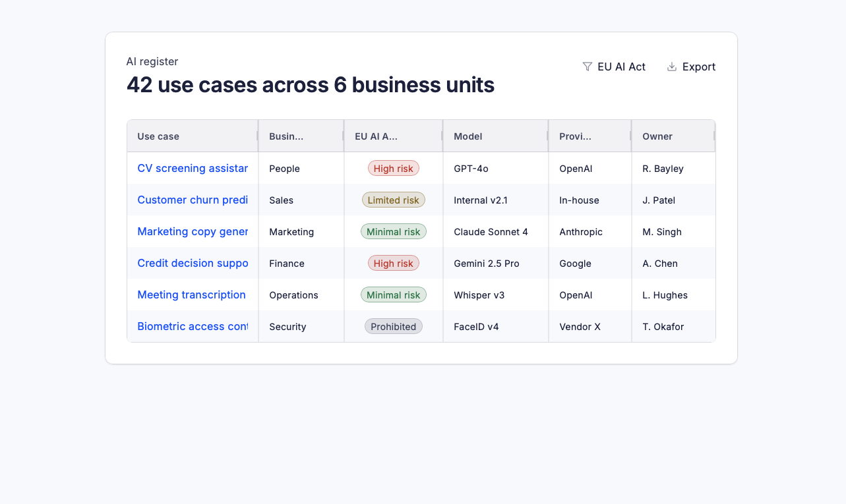The width and height of the screenshot is (846, 504).
Task: Click the Whisper v3 model cell
Action: click(x=496, y=294)
